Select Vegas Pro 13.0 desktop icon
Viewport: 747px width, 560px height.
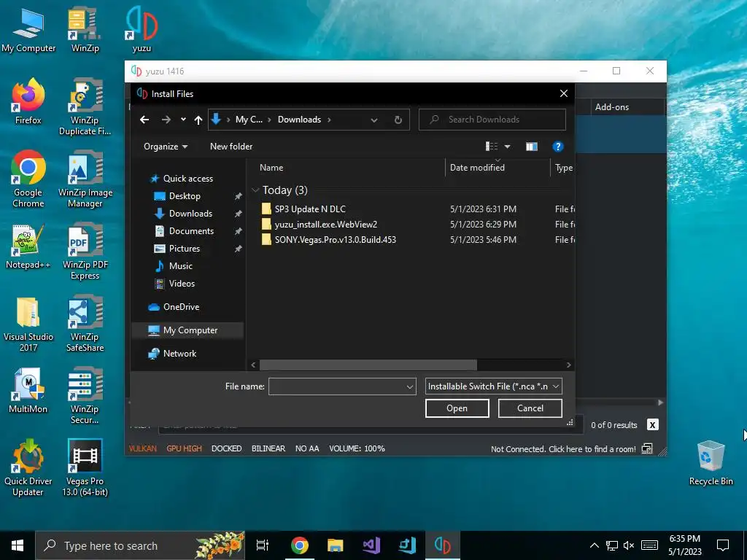tap(85, 467)
